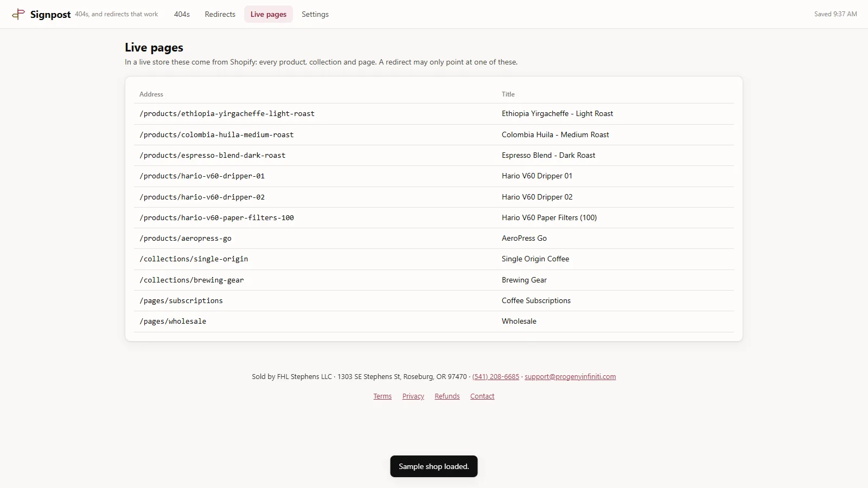Call the (541) 208-6685 phone link
Image resolution: width=868 pixels, height=488 pixels.
[496, 377]
